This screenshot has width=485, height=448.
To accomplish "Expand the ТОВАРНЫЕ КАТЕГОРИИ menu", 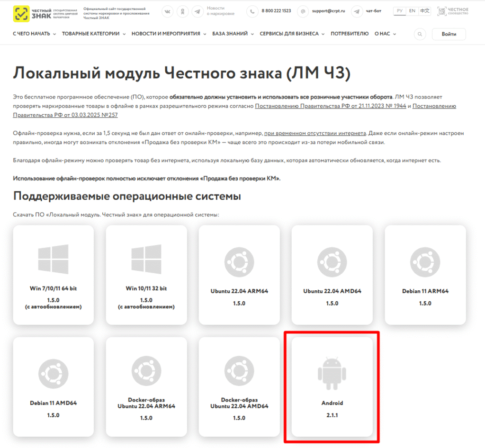I will click(x=94, y=34).
